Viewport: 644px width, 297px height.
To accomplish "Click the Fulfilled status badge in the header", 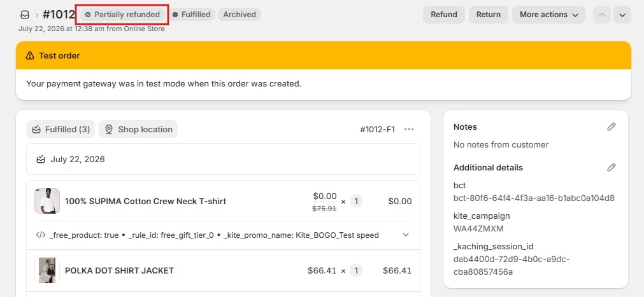I will tap(192, 15).
